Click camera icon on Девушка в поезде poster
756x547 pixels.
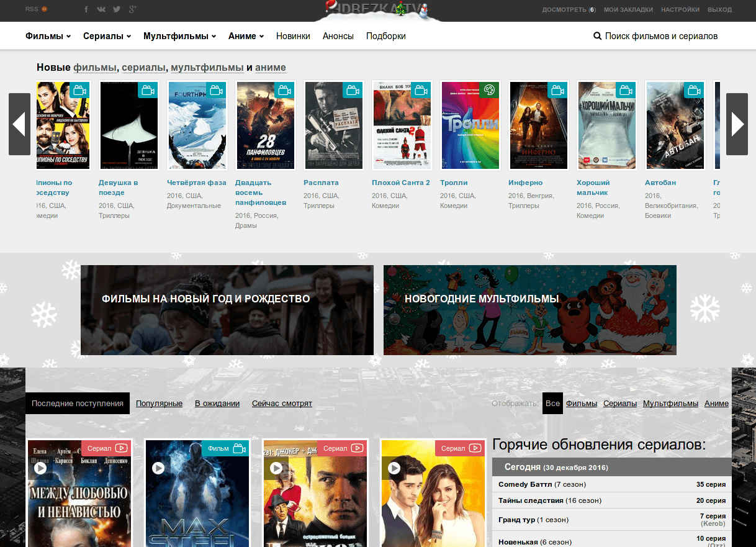[147, 91]
